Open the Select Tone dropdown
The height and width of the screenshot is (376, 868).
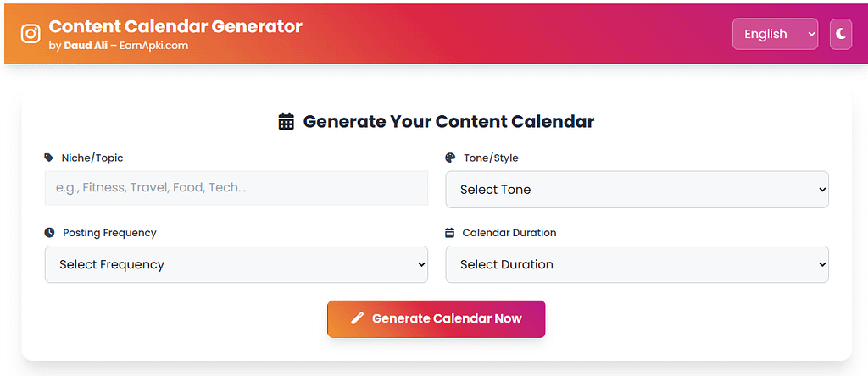(x=637, y=190)
